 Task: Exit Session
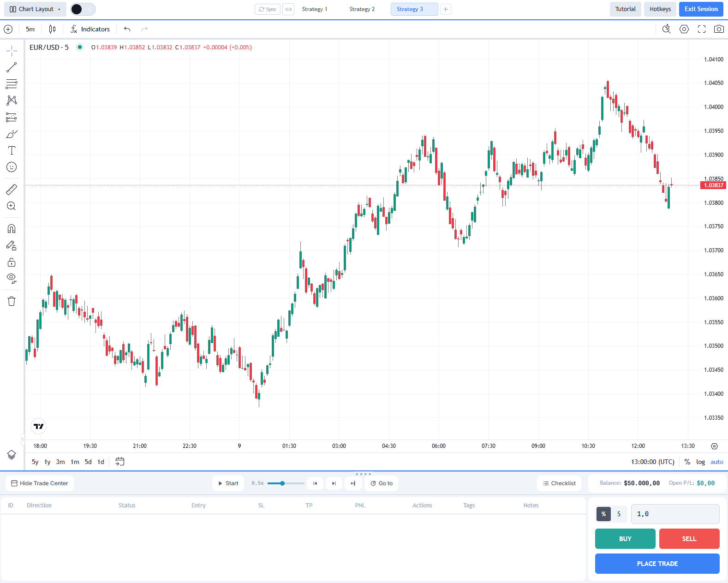click(701, 9)
